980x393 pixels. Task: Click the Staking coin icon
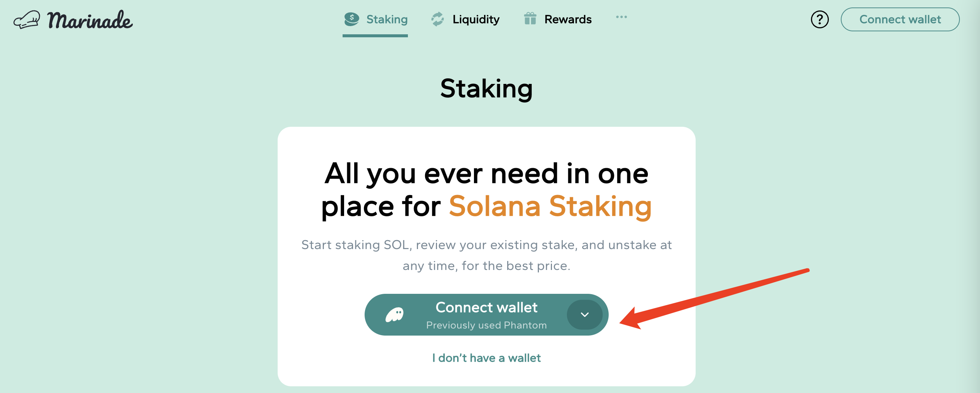click(352, 19)
